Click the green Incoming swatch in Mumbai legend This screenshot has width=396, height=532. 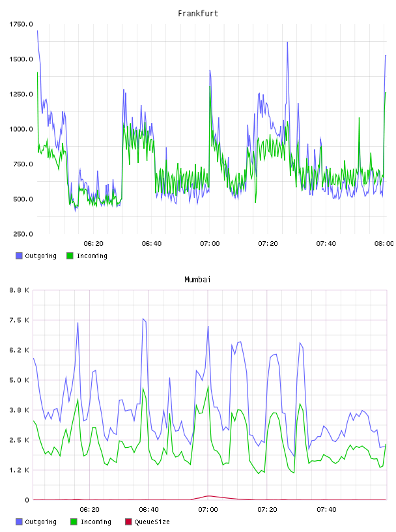(x=74, y=522)
